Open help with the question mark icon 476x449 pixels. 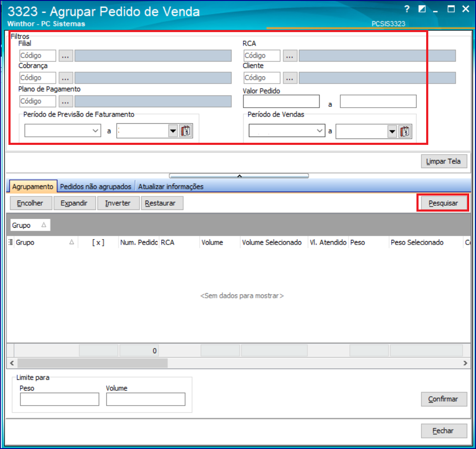tap(407, 9)
